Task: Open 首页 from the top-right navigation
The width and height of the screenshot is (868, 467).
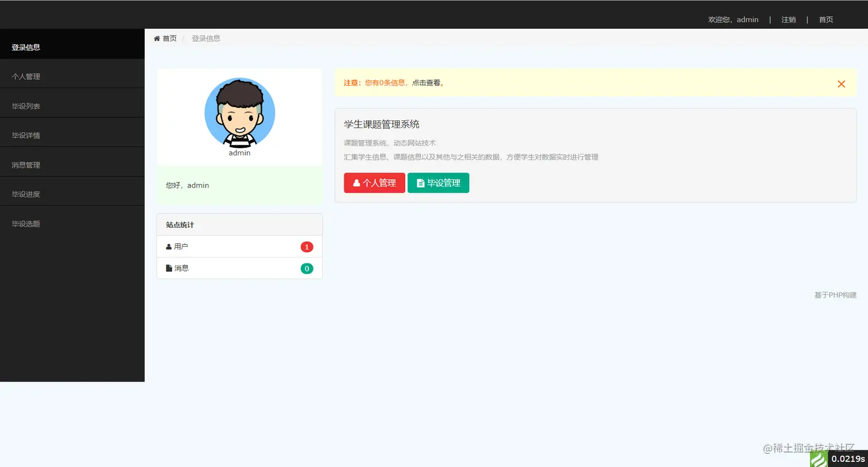Action: (x=826, y=19)
